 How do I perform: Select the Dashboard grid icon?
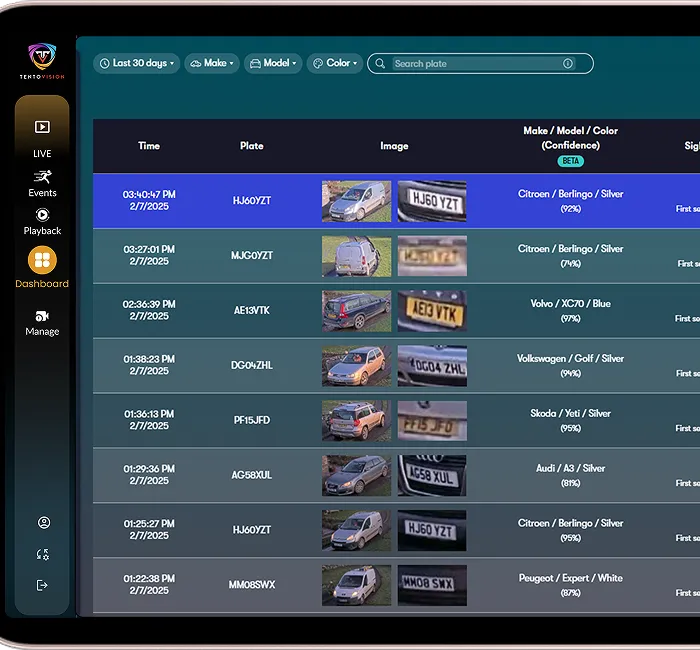(42, 260)
